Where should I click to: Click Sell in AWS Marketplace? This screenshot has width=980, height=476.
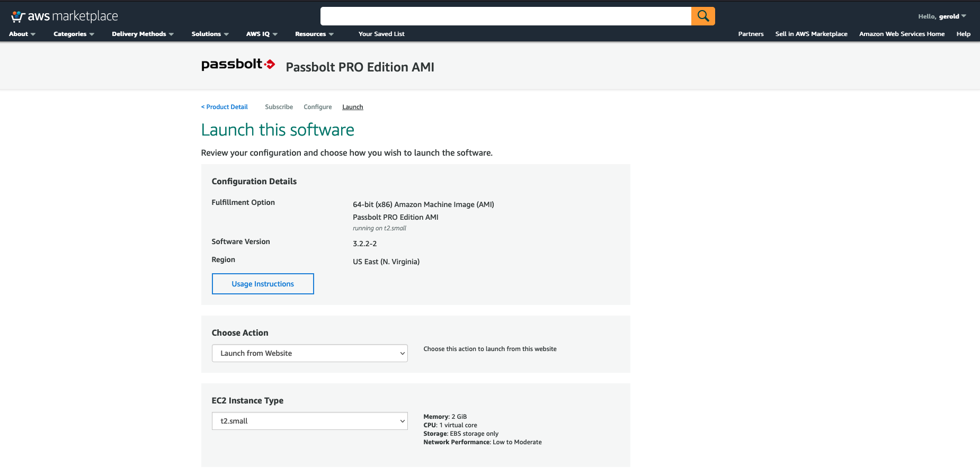[x=811, y=34]
